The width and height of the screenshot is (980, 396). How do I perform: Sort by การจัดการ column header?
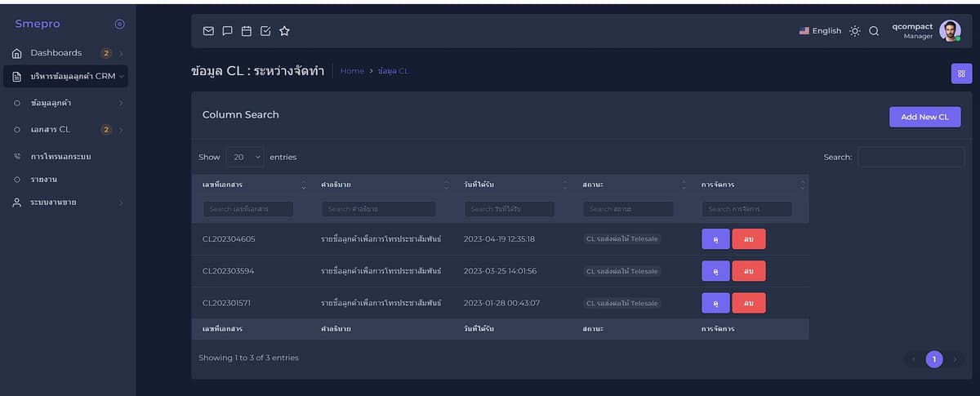[x=751, y=185]
